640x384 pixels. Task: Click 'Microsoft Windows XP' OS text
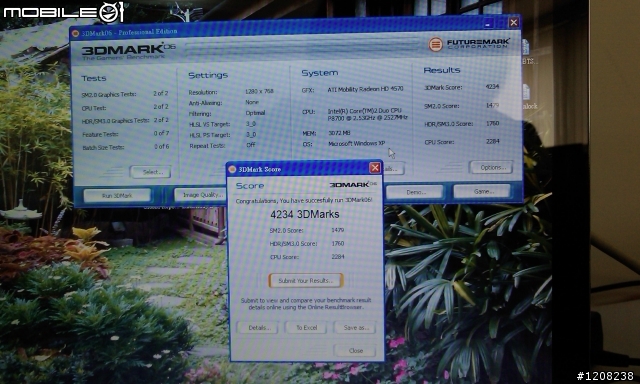(356, 144)
